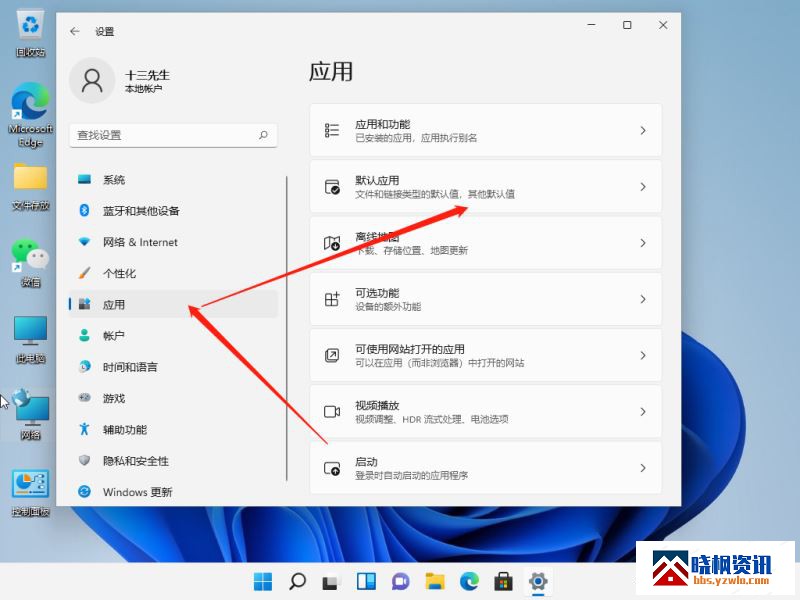The height and width of the screenshot is (600, 800).
Task: Select 网络 & Internet in sidebar
Action: tap(173, 242)
